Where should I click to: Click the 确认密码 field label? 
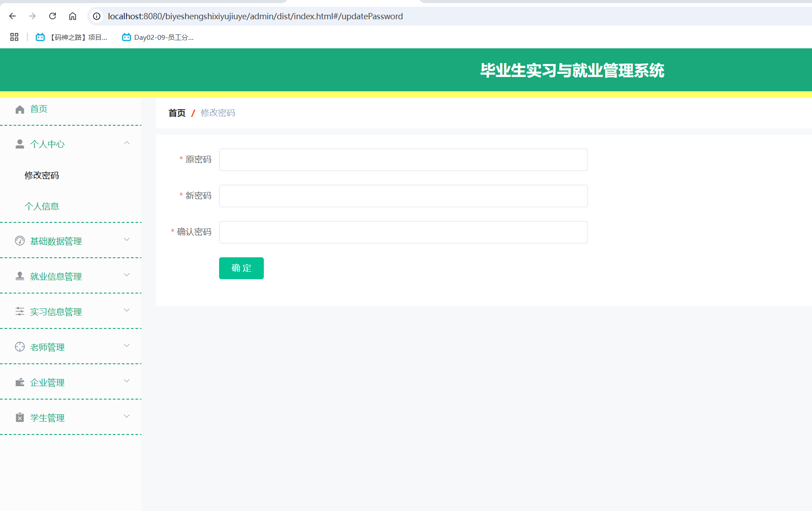(194, 232)
